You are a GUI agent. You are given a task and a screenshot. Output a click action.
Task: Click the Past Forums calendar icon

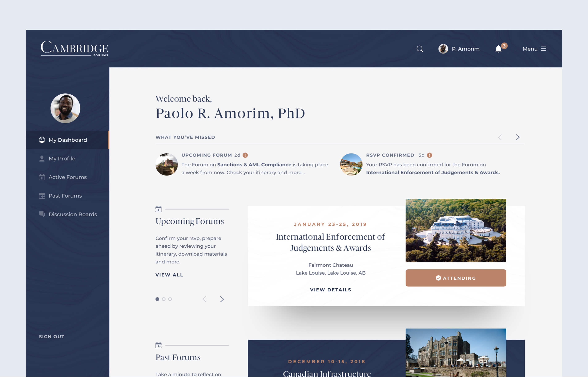click(x=42, y=196)
